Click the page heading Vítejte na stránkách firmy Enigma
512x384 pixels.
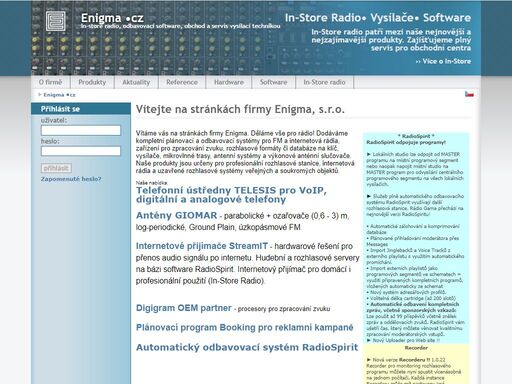tap(240, 109)
